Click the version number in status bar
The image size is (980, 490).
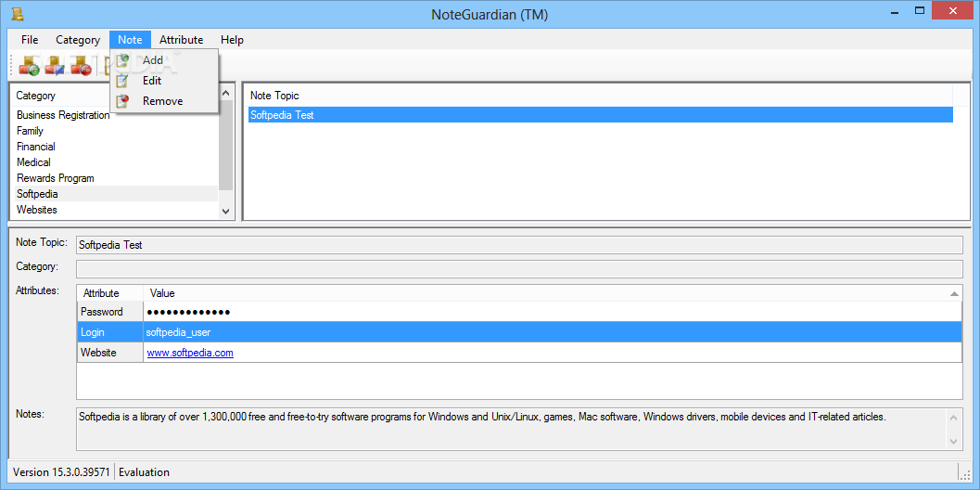61,471
